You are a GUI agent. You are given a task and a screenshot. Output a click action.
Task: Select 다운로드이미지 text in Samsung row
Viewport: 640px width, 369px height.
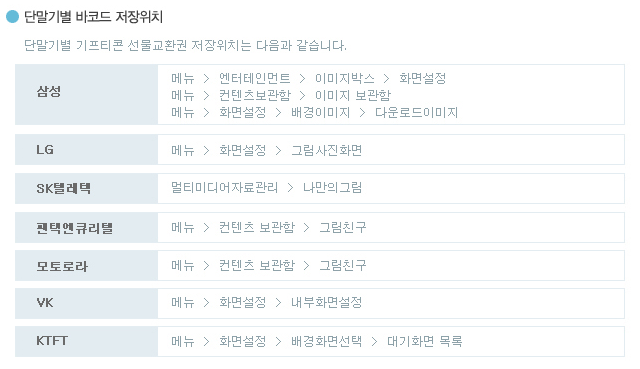click(x=416, y=112)
